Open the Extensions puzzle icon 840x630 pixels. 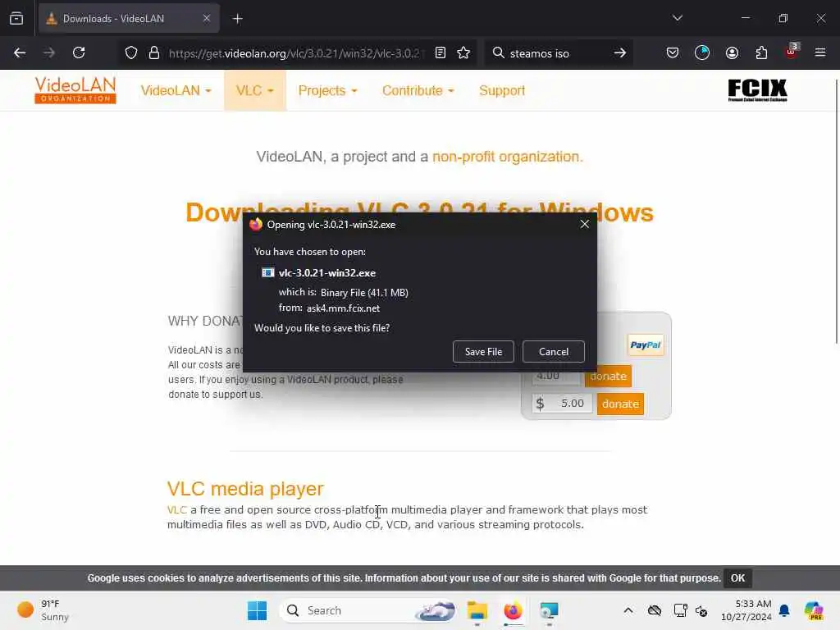point(761,52)
